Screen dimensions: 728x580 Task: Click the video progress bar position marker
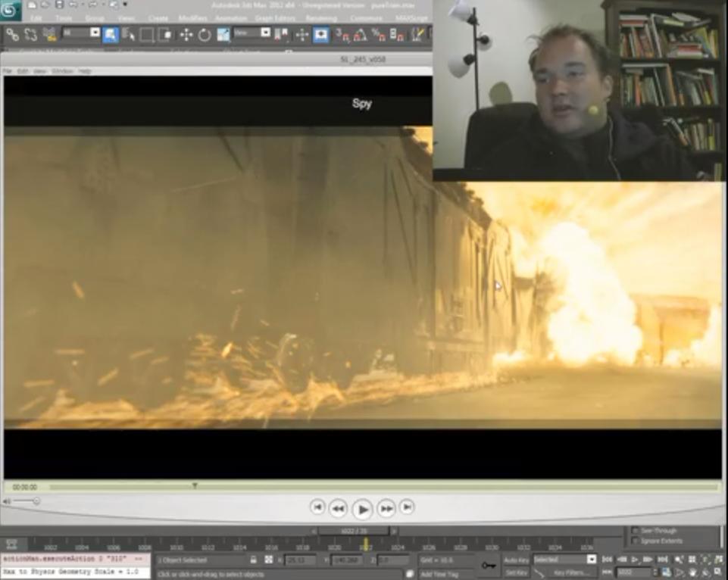click(x=195, y=485)
